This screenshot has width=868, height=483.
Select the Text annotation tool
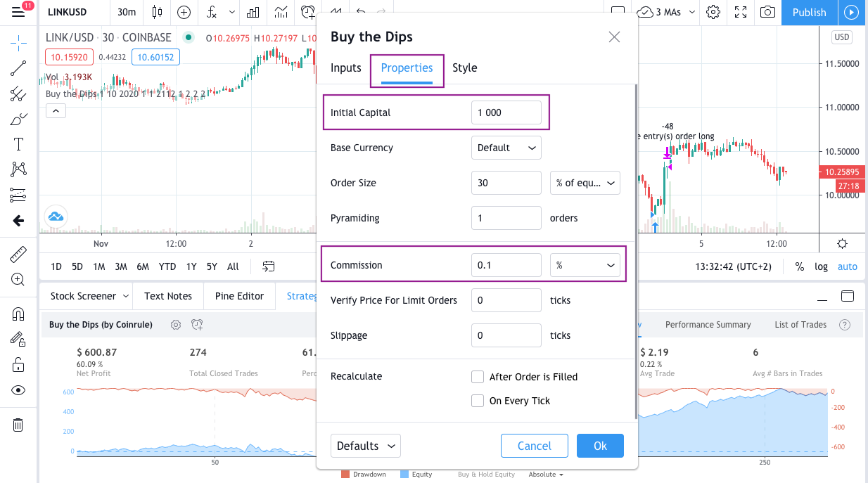tap(18, 144)
